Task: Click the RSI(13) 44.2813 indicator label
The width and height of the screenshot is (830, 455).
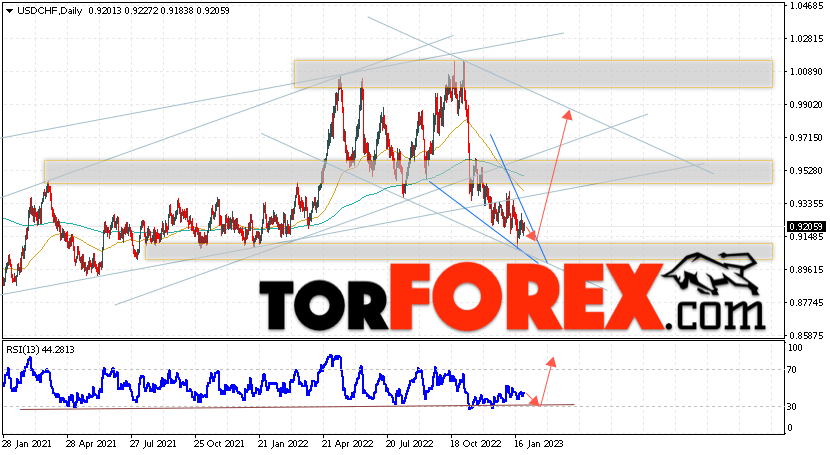Action: point(40,350)
